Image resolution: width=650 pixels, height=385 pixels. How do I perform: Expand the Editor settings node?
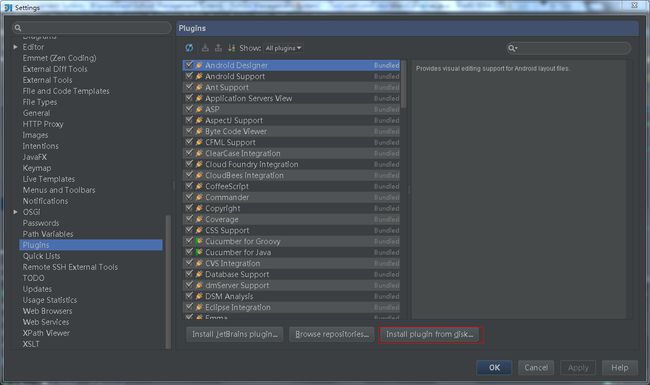(x=15, y=47)
